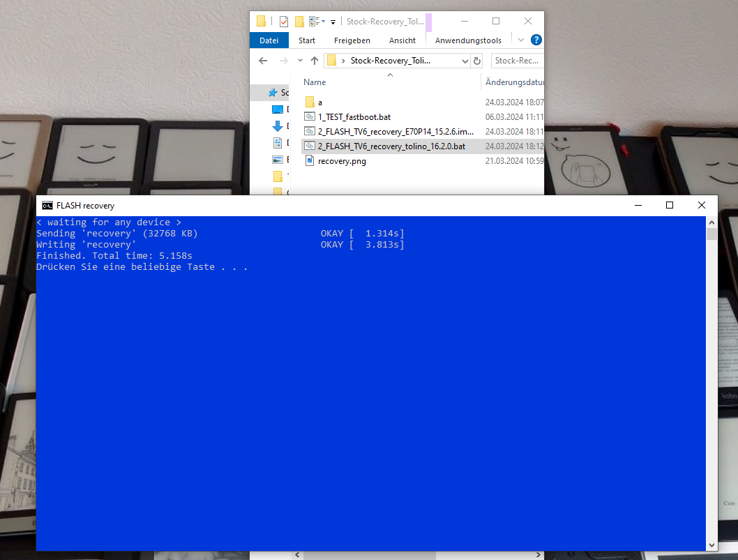738x560 pixels.
Task: Click the E70P14_15.2.6 batch file icon
Action: pos(309,131)
